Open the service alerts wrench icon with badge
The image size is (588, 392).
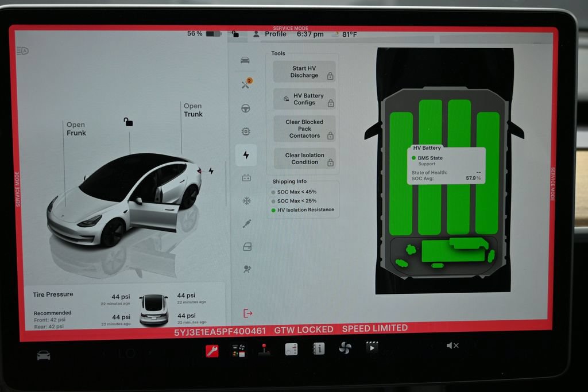coord(247,84)
